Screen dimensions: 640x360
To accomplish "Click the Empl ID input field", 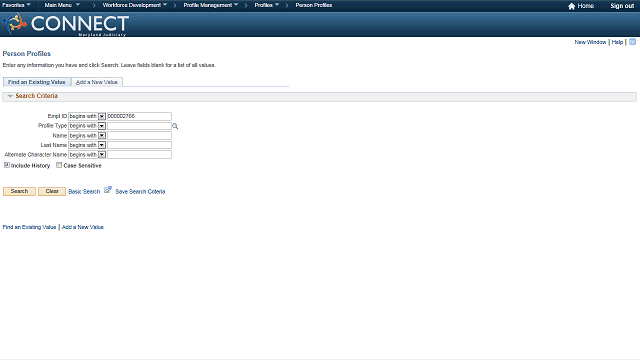I will 139,116.
